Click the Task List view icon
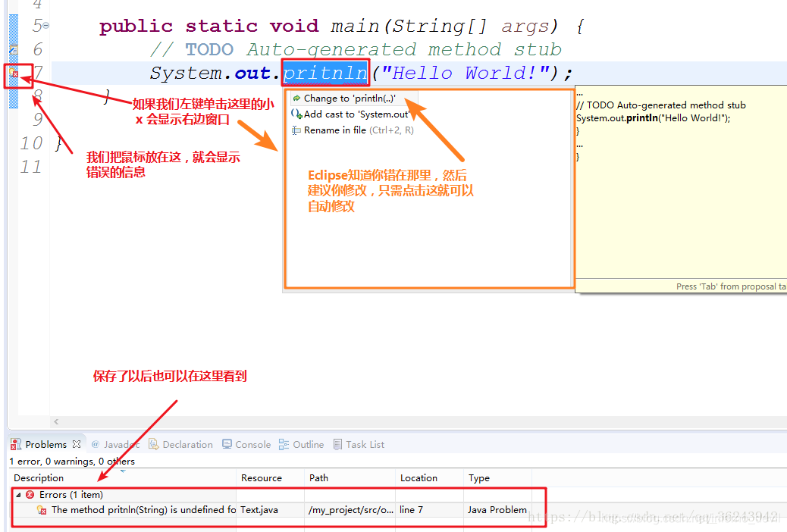This screenshot has width=787, height=532. pos(338,444)
